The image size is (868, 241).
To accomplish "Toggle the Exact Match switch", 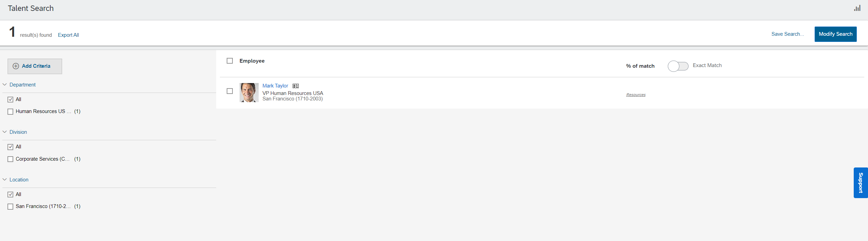I will 678,66.
